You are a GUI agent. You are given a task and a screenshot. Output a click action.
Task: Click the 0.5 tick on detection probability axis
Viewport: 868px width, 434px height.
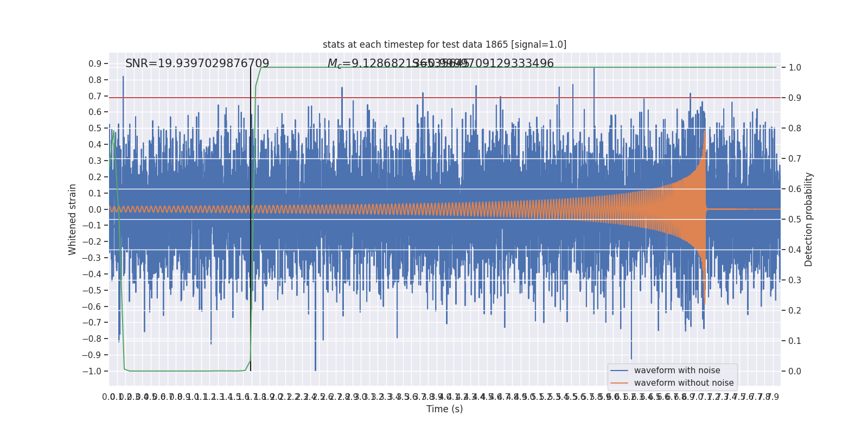[x=795, y=219]
